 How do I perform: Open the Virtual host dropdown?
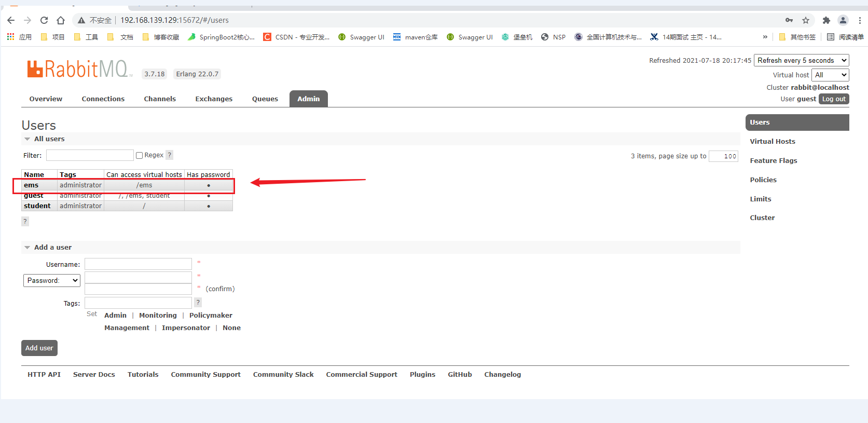tap(830, 75)
